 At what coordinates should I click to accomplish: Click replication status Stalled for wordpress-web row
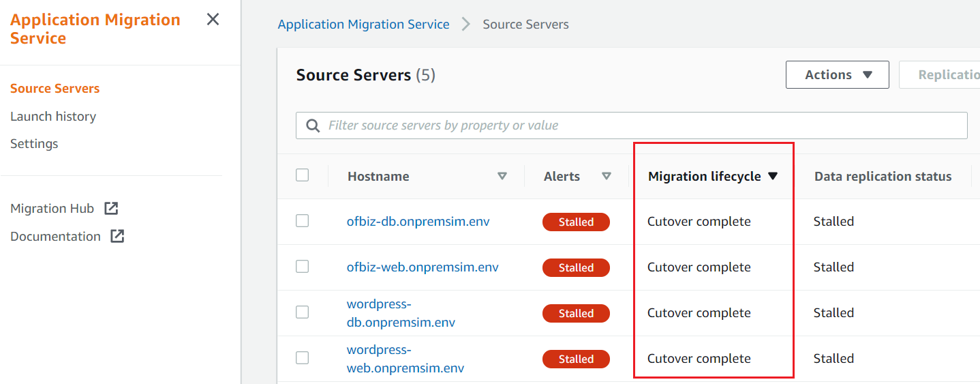tap(833, 359)
